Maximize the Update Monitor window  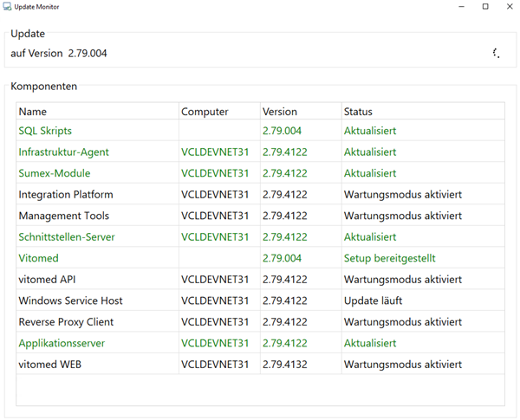485,7
